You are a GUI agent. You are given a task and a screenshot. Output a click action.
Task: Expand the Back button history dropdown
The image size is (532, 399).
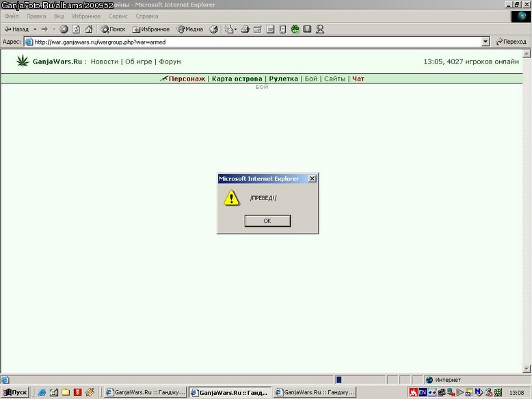click(x=35, y=29)
